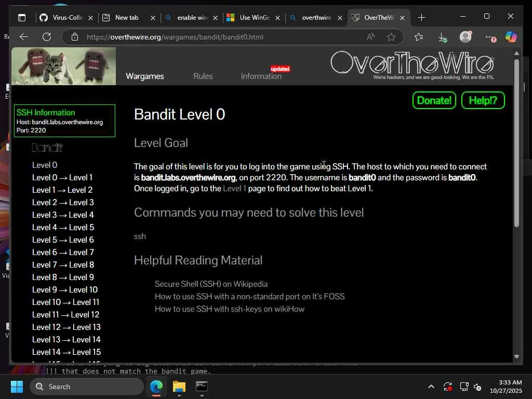Go back with the browser back arrow

[24, 37]
